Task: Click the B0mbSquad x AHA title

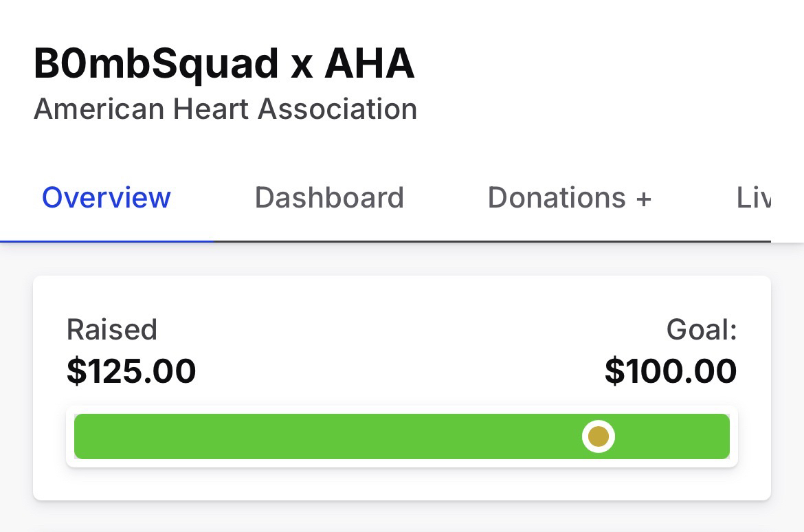Action: 224,64
